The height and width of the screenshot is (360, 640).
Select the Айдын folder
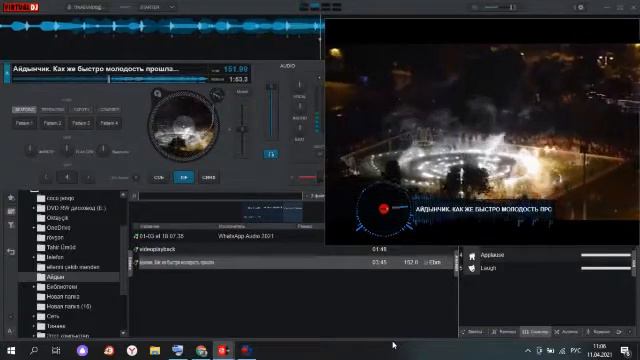pyautogui.click(x=69, y=277)
